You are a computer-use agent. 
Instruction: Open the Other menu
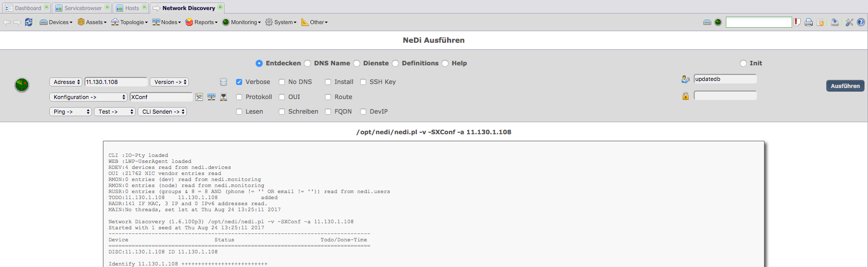pos(314,22)
